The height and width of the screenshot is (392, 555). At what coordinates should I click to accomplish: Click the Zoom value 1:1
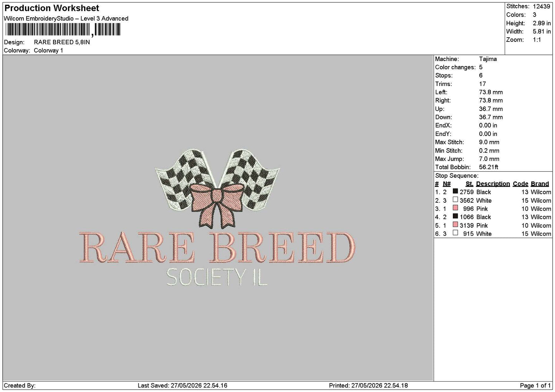pos(537,40)
